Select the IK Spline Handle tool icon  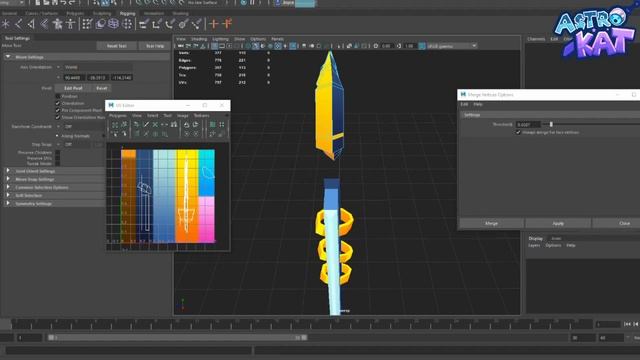point(44,24)
